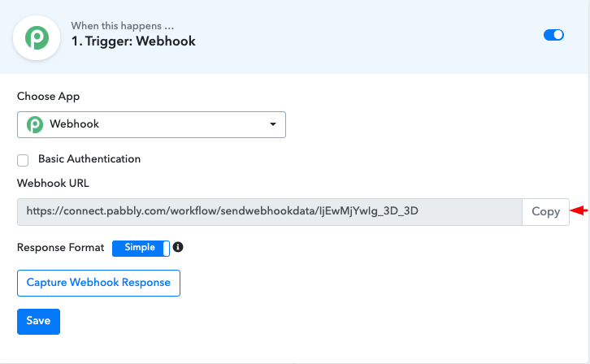Open the Choose App Webhook dropdown

click(151, 124)
